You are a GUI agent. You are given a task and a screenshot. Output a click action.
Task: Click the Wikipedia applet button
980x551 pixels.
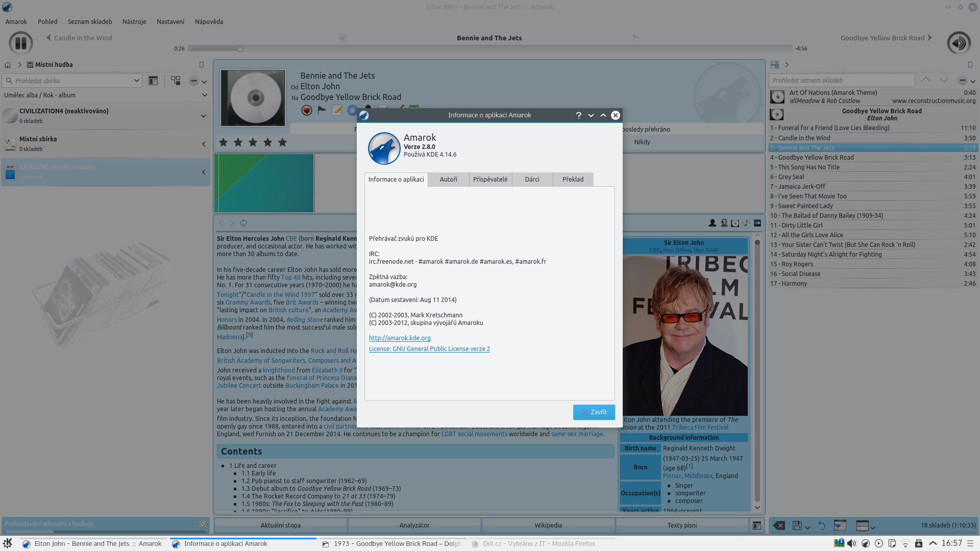[x=548, y=525]
